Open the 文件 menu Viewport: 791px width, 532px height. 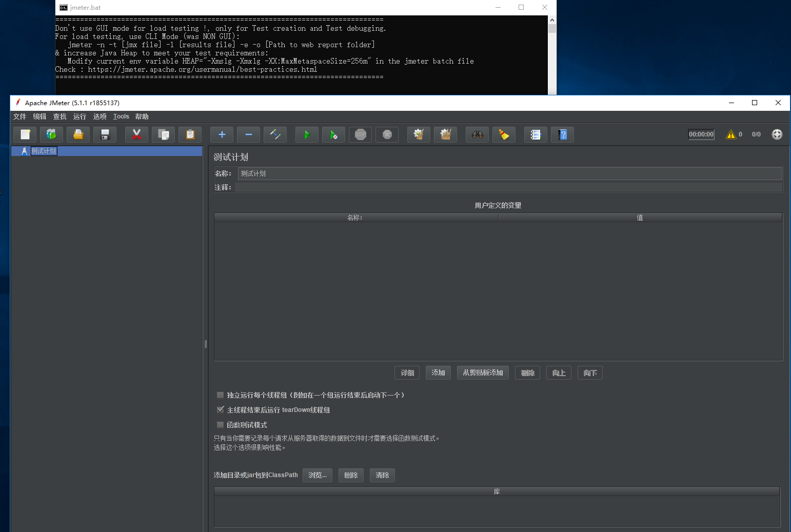19,116
